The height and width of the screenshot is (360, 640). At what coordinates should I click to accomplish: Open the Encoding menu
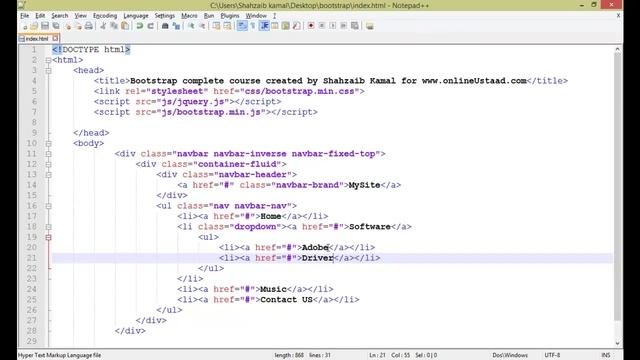(x=105, y=16)
